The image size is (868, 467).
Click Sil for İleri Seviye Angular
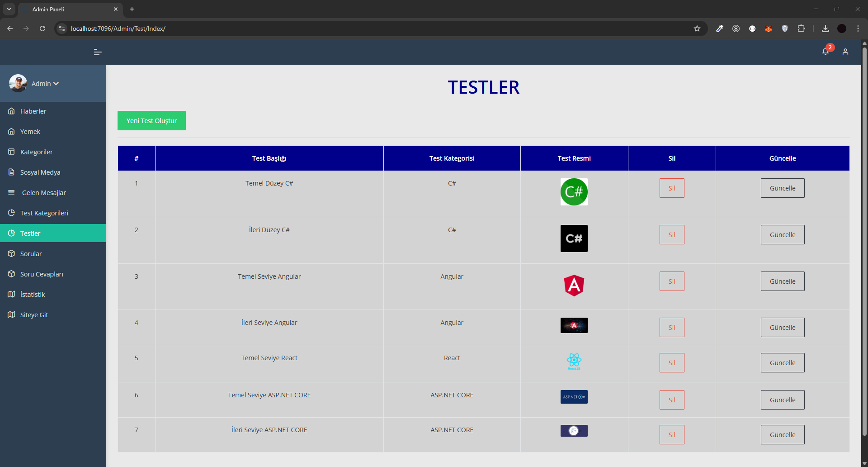[x=672, y=327]
